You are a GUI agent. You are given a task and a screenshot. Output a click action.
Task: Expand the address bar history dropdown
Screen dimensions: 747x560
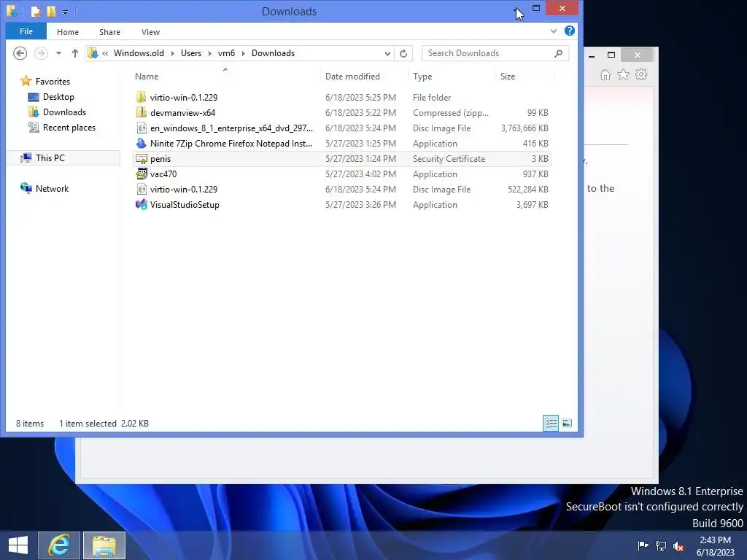[x=387, y=53]
